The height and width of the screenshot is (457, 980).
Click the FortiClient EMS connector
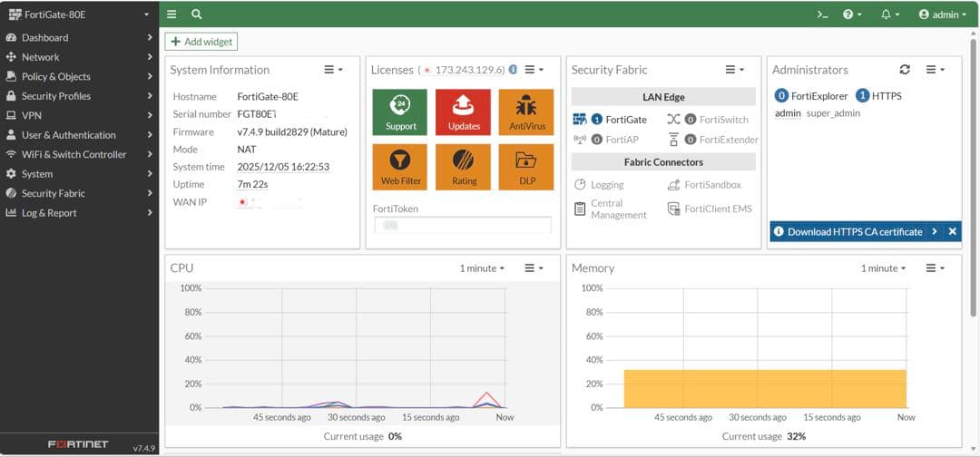coord(710,209)
